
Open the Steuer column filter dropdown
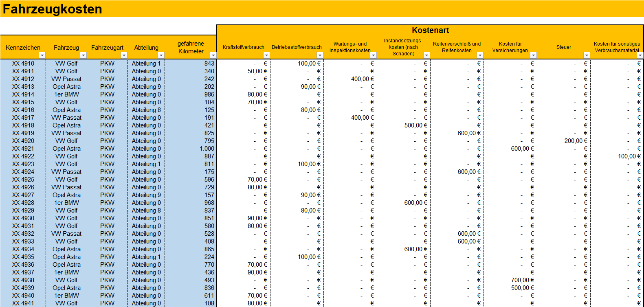pos(587,55)
